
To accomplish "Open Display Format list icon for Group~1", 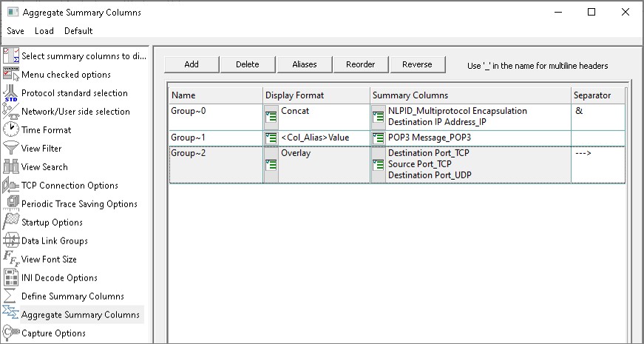I will click(x=271, y=138).
